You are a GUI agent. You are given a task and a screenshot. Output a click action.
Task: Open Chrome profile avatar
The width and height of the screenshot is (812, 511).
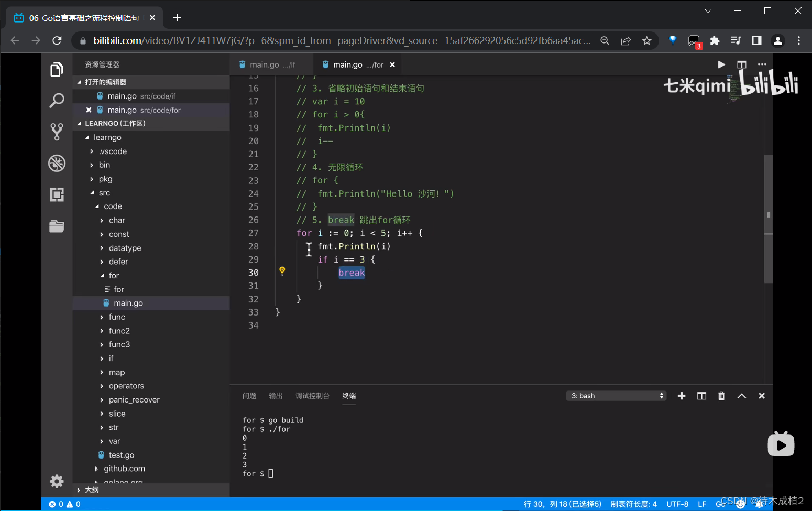[x=778, y=40]
